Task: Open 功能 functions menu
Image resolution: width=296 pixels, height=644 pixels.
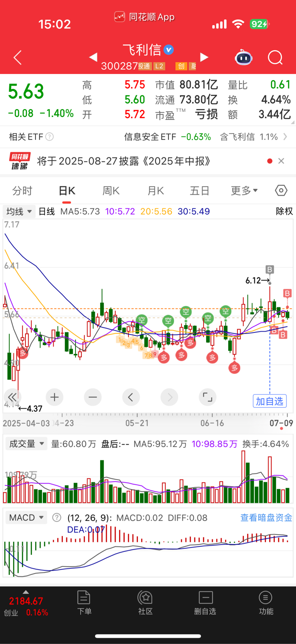Action: pyautogui.click(x=266, y=603)
